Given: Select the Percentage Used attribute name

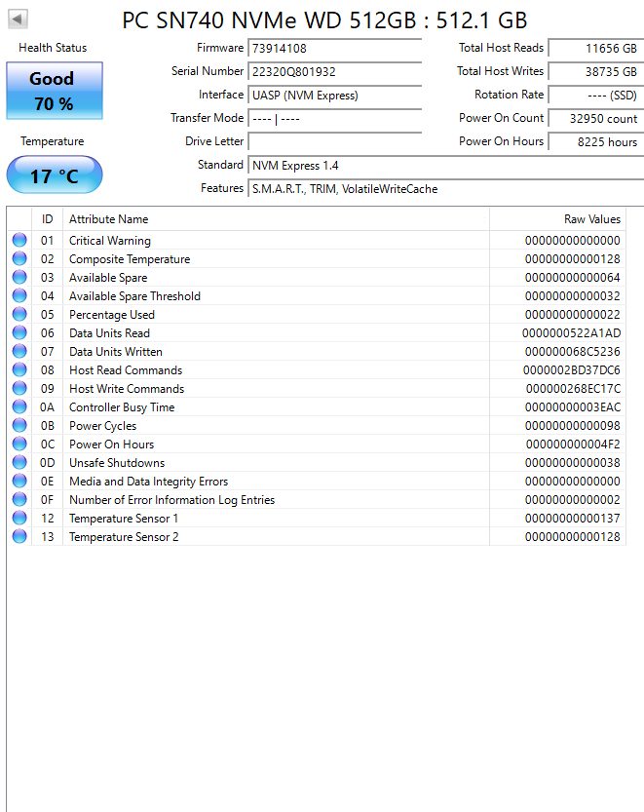Looking at the screenshot, I should (112, 314).
